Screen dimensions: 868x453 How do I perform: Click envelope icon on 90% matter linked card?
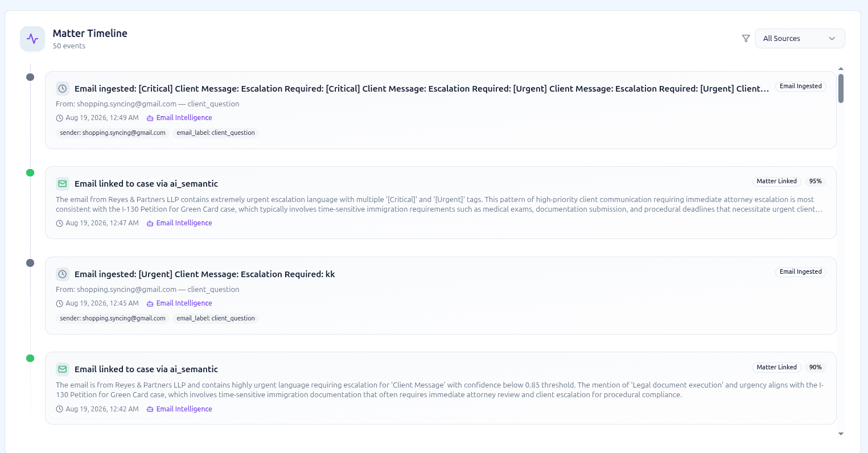63,369
